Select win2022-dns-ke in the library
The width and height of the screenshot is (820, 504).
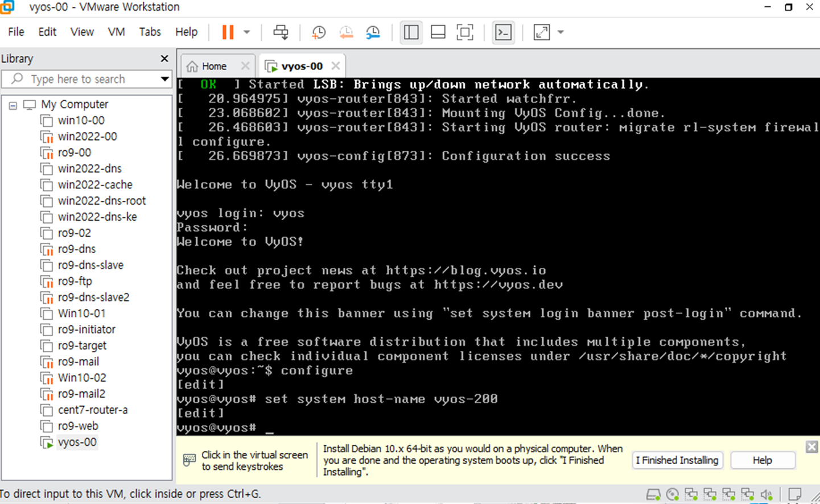(97, 217)
